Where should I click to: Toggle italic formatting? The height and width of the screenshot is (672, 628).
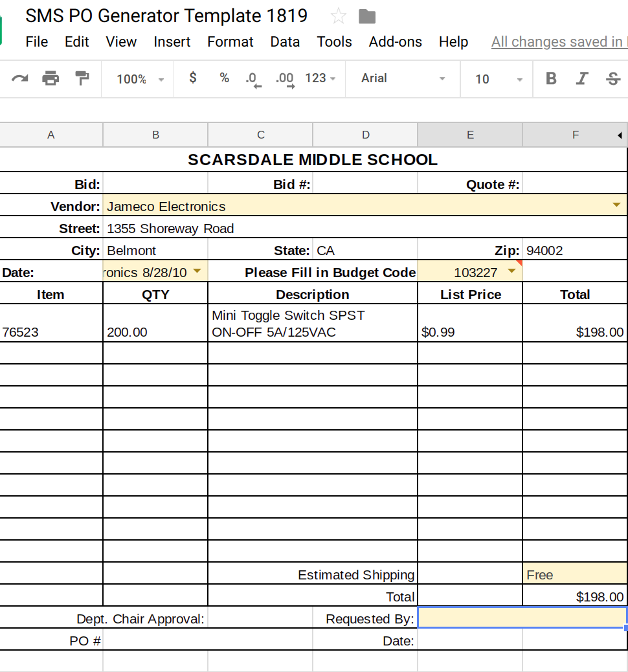pos(581,78)
